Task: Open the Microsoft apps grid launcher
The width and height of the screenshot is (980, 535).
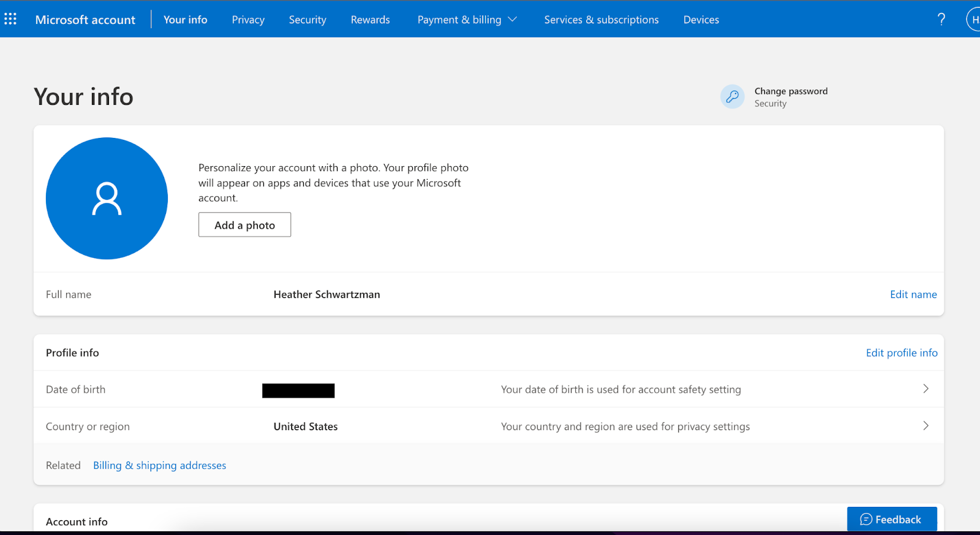Action: pos(10,19)
